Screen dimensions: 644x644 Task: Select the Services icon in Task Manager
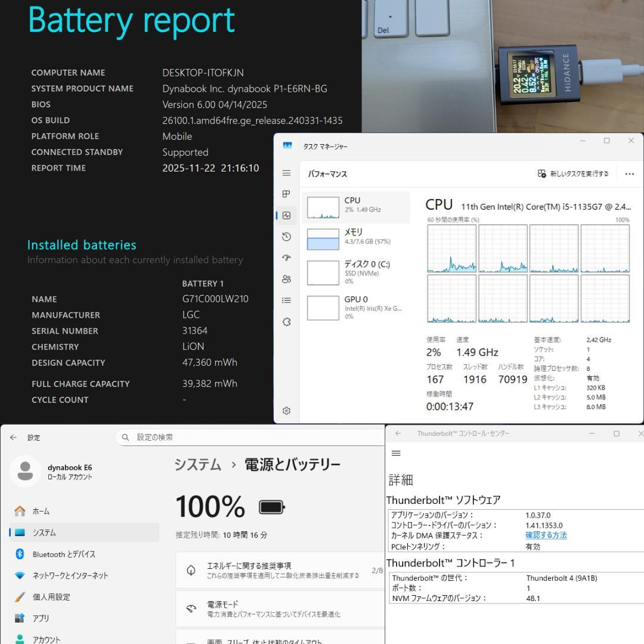[286, 321]
